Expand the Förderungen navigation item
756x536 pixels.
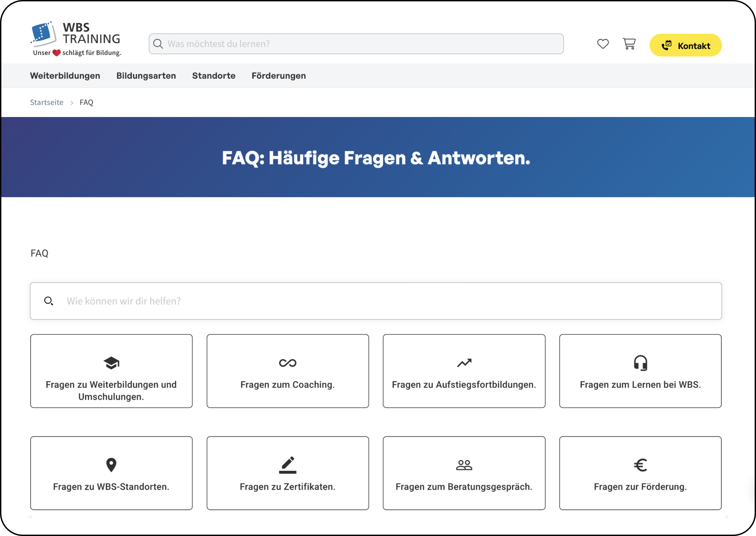(279, 76)
